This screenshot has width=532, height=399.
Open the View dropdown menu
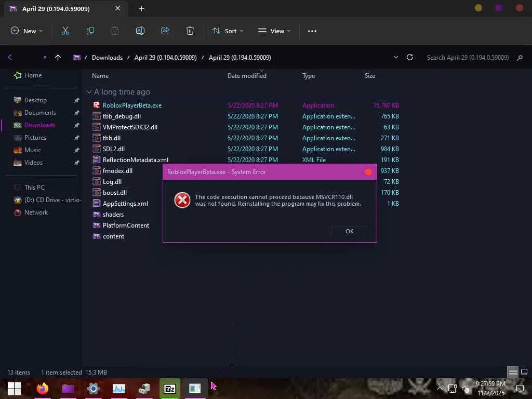[x=274, y=31]
